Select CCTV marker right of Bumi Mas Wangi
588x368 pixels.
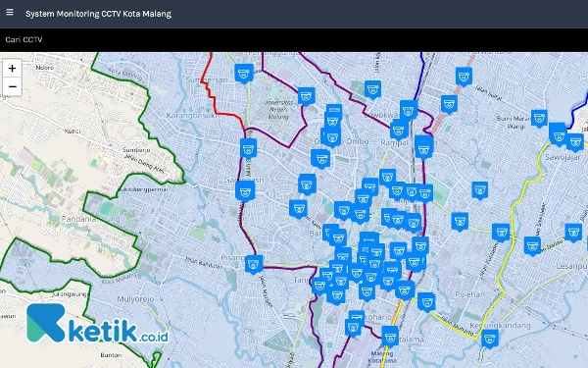click(x=539, y=119)
